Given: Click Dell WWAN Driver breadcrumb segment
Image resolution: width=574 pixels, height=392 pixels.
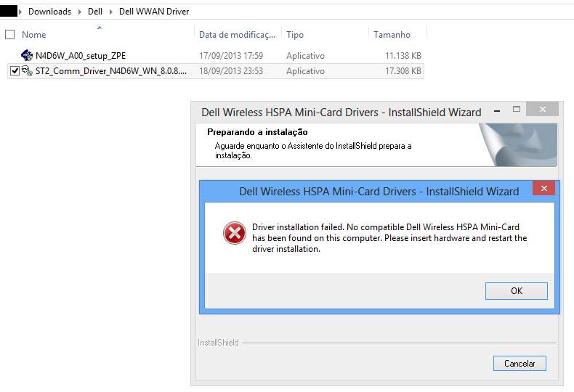Looking at the screenshot, I should [154, 12].
